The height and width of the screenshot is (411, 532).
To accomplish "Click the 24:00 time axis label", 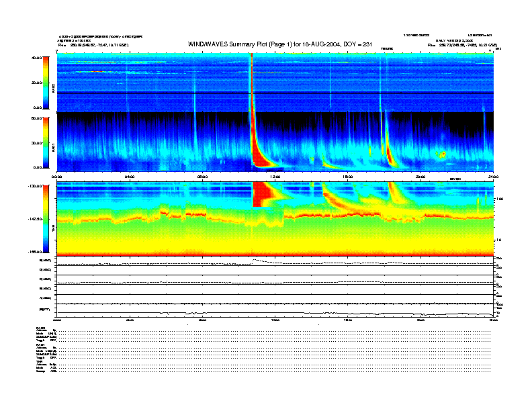I will click(x=493, y=177).
